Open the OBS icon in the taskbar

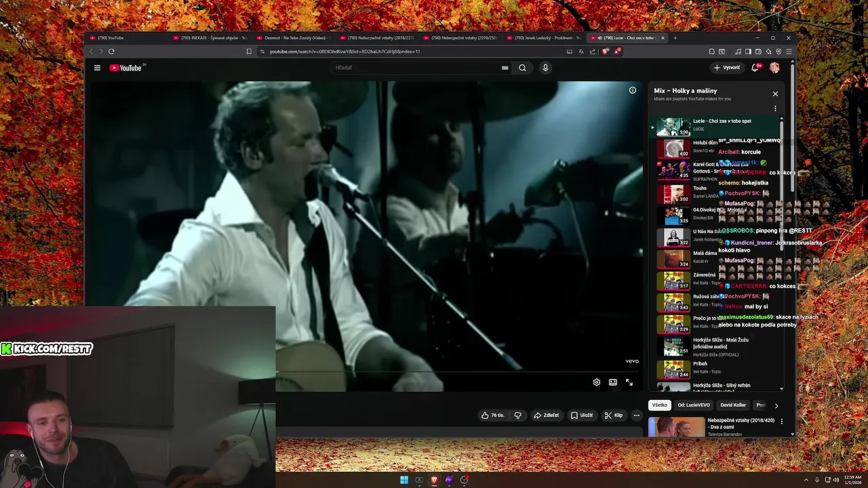pyautogui.click(x=464, y=480)
